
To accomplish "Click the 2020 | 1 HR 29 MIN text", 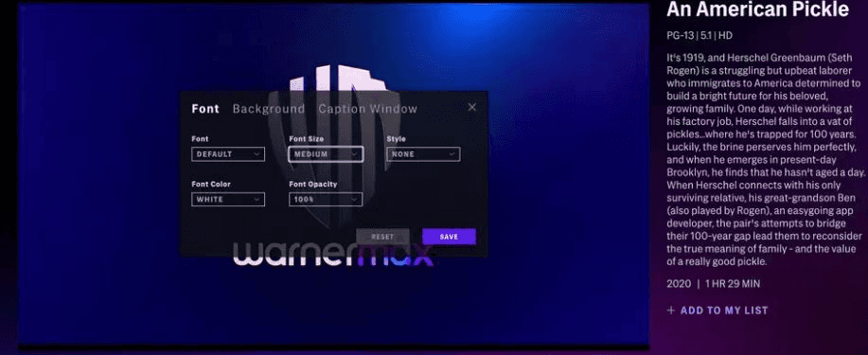I will pyautogui.click(x=713, y=284).
